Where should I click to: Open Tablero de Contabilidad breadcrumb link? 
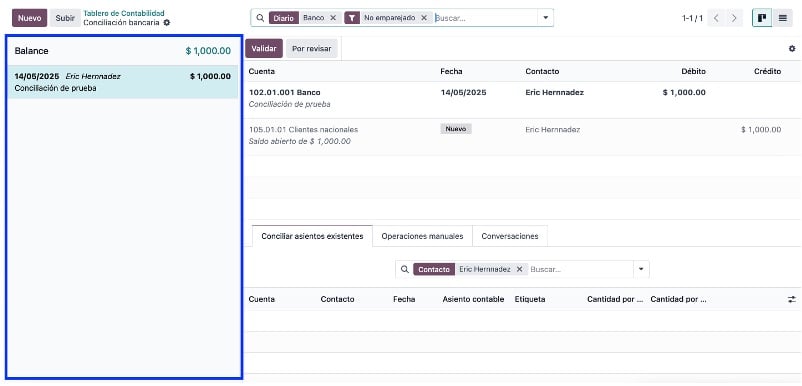(x=124, y=13)
